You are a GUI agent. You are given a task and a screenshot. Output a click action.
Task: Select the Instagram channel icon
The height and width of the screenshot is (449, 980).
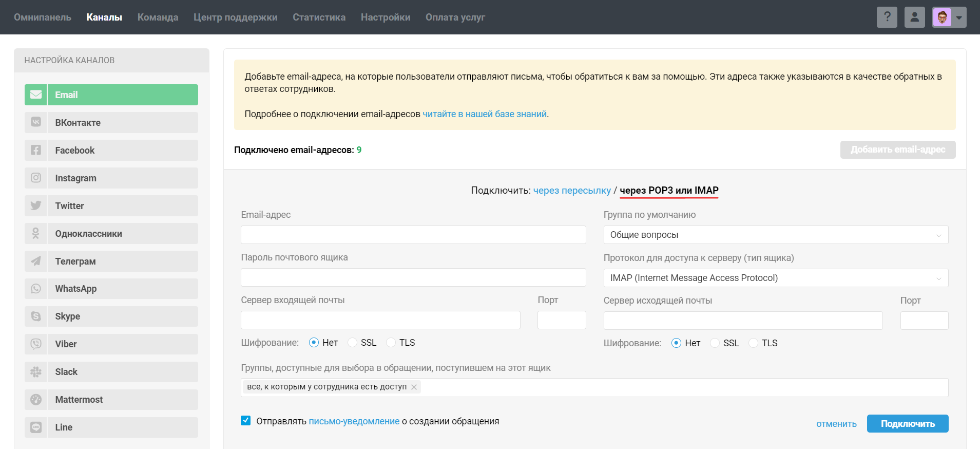[36, 178]
